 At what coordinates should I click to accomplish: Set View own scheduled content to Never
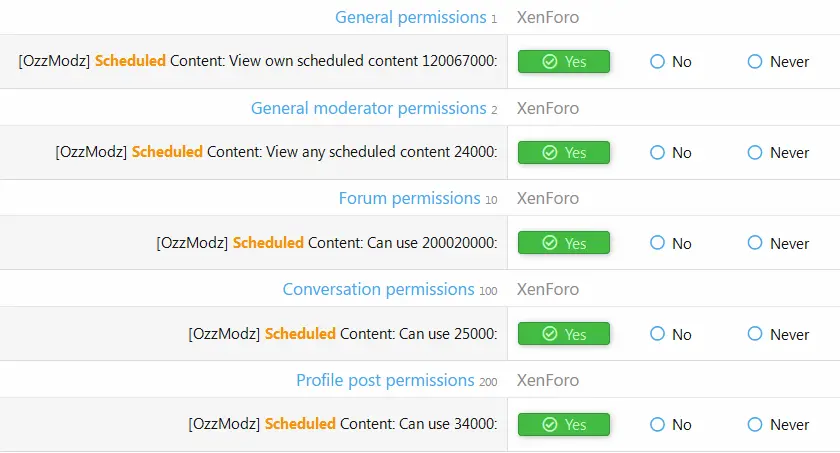point(778,62)
